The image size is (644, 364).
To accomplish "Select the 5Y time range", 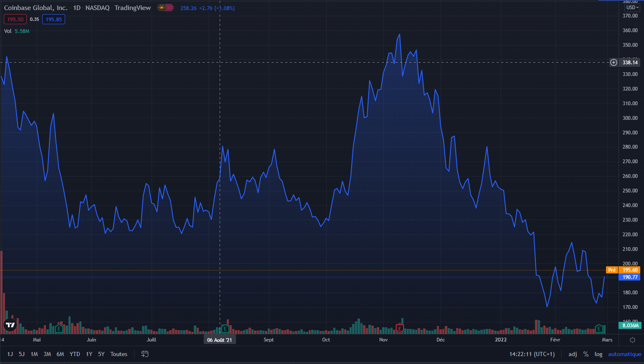I will click(x=101, y=354).
